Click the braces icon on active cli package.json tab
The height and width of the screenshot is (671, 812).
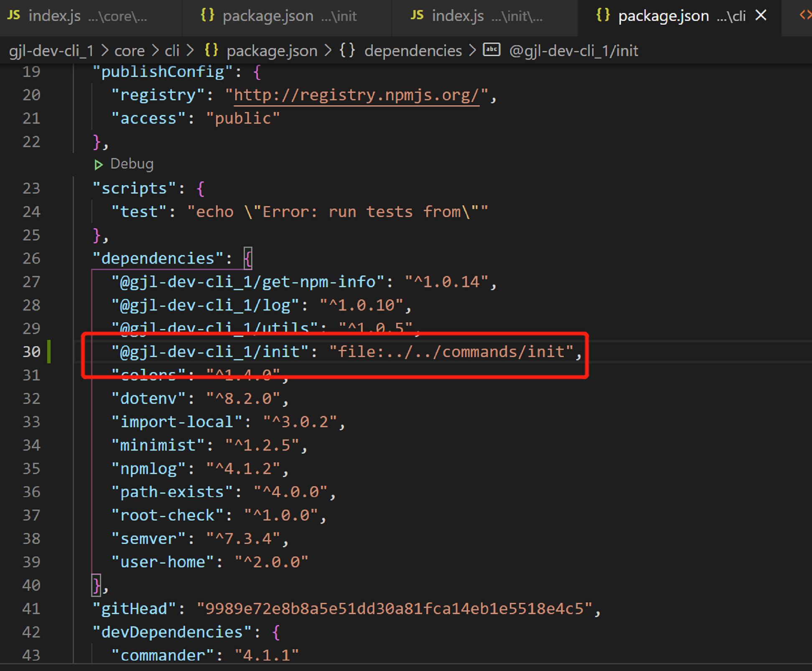[x=603, y=15]
